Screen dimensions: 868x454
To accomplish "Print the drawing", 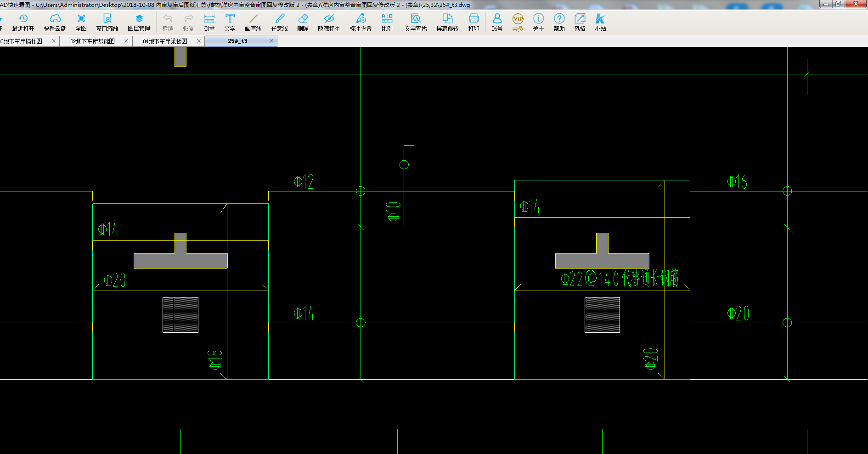I will pos(474,22).
